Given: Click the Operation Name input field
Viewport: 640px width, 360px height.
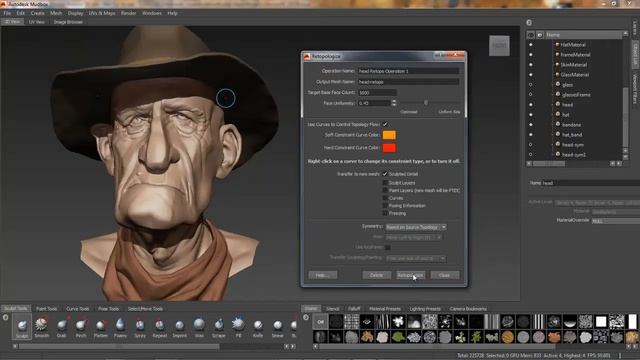Looking at the screenshot, I should pyautogui.click(x=408, y=71).
